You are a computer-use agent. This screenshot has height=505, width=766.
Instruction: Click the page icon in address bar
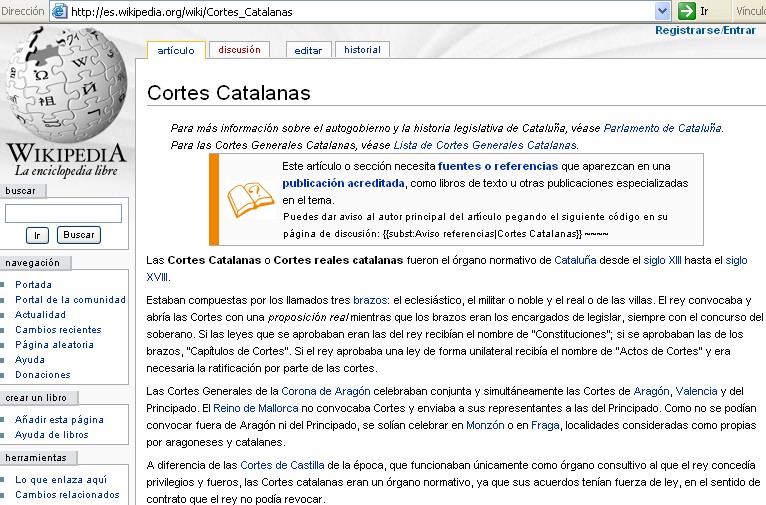tap(59, 10)
